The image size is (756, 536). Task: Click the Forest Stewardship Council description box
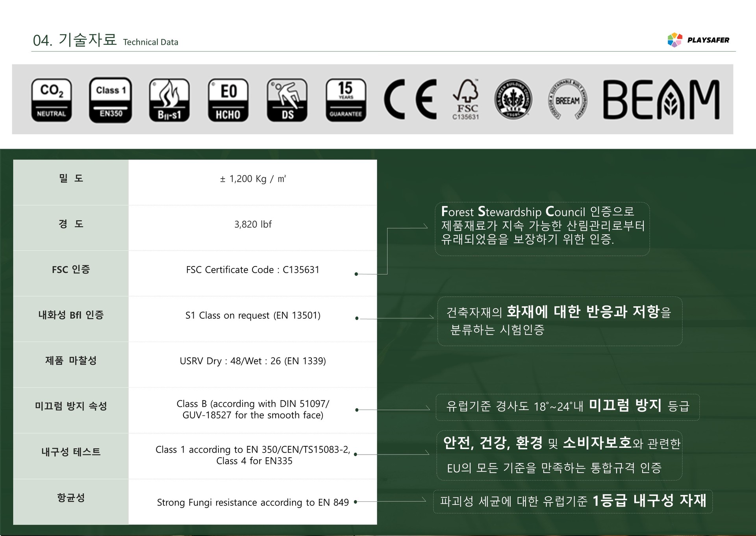542,229
